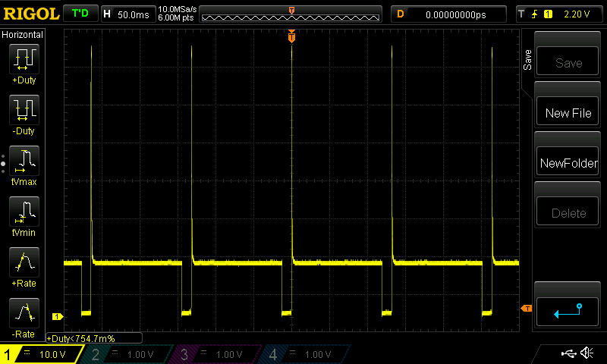Click the USB connection status icon
The width and height of the screenshot is (607, 364).
click(568, 353)
